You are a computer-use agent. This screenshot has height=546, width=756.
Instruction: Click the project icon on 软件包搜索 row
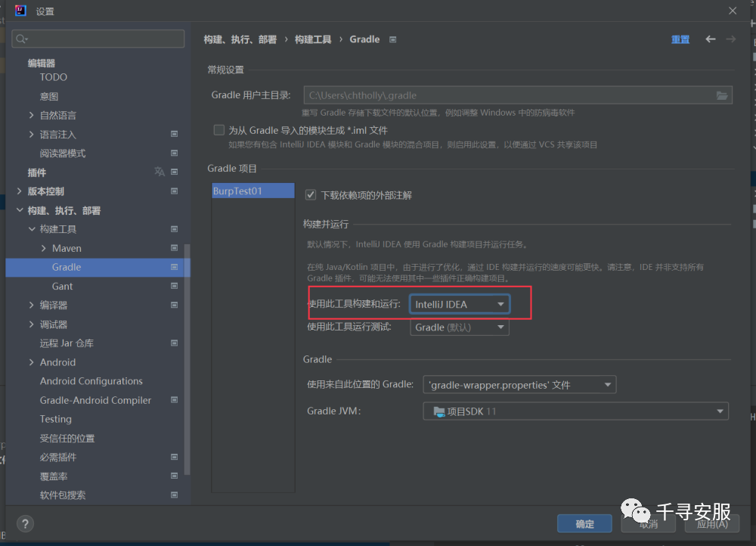coord(175,495)
